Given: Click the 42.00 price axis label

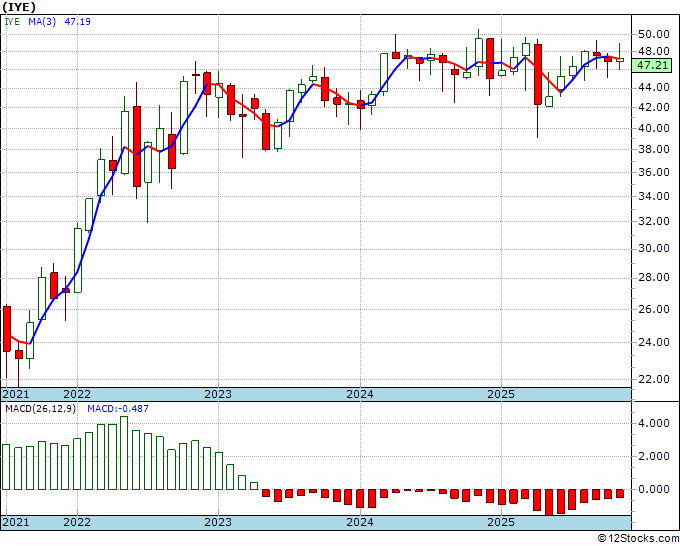Looking at the screenshot, I should coord(653,107).
